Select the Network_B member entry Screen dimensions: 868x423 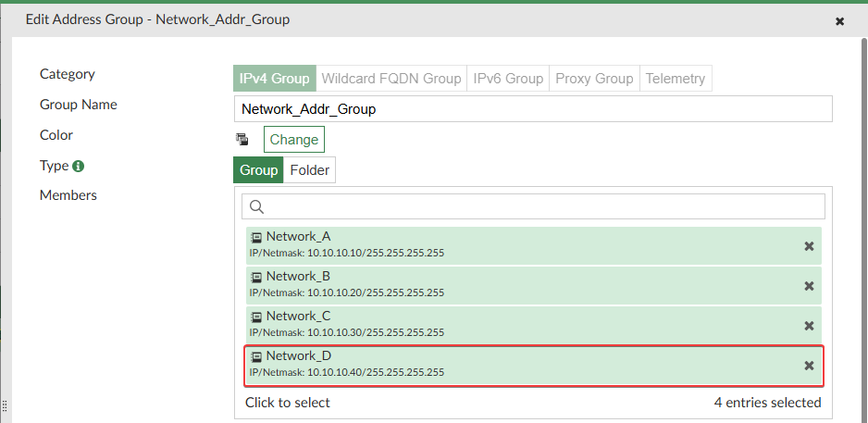534,285
